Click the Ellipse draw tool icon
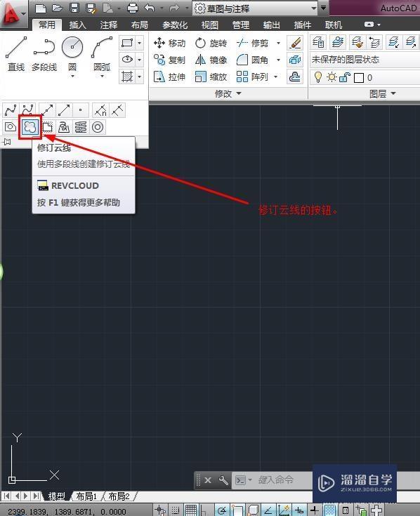420x516 pixels. click(x=127, y=60)
